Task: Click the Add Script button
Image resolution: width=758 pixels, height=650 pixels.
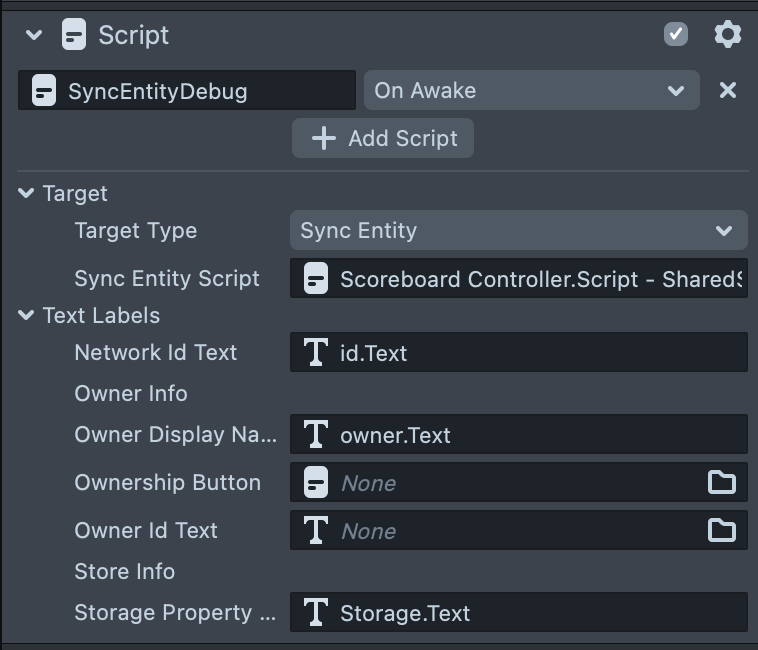Action: 383,138
